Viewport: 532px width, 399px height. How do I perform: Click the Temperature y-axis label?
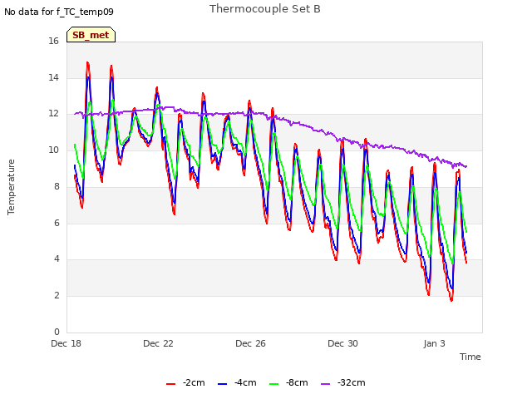(x=11, y=187)
